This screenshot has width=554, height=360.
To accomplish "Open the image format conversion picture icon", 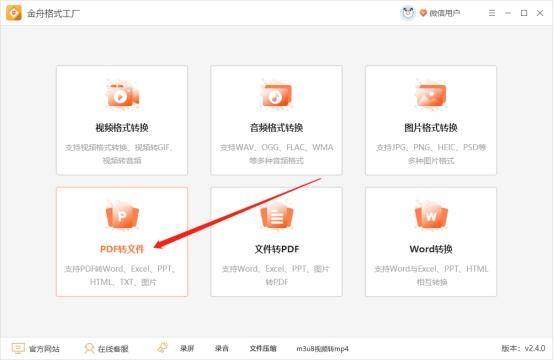I will tap(431, 95).
